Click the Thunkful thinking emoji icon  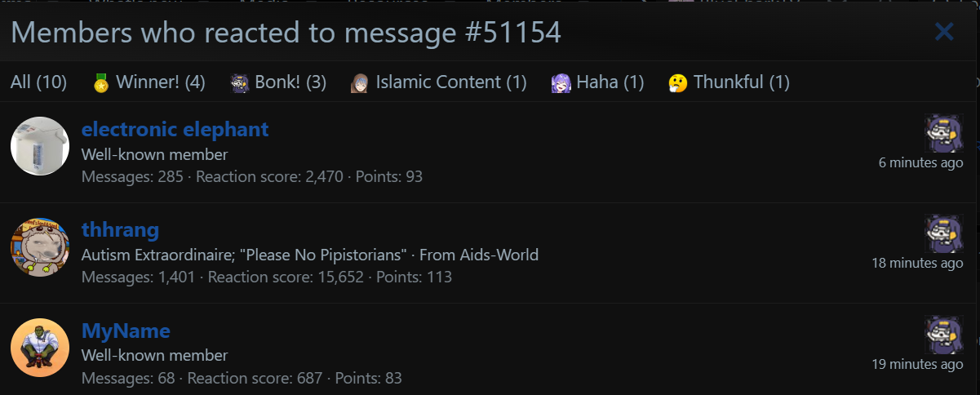point(678,82)
